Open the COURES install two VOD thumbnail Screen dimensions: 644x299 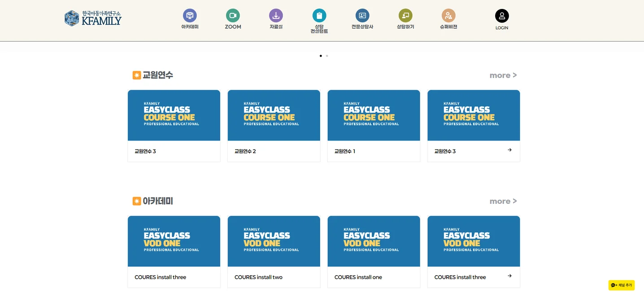274,241
